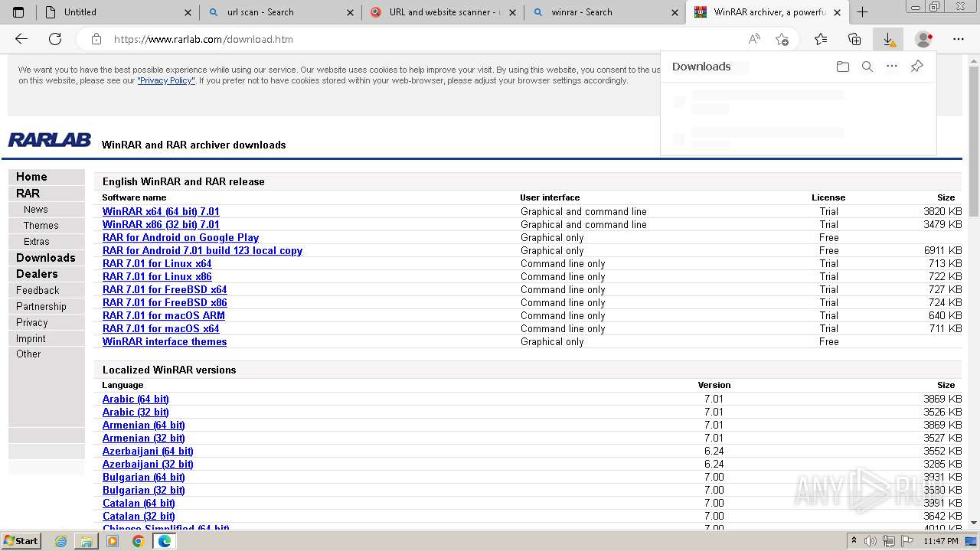
Task: Download Bulgarian (32 bit) version
Action: click(144, 491)
